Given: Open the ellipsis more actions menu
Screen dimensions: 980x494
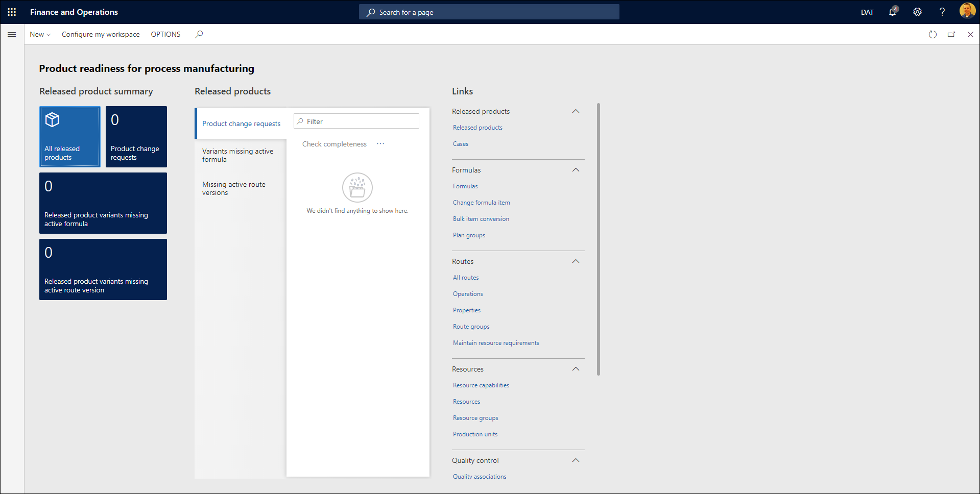Looking at the screenshot, I should [380, 144].
